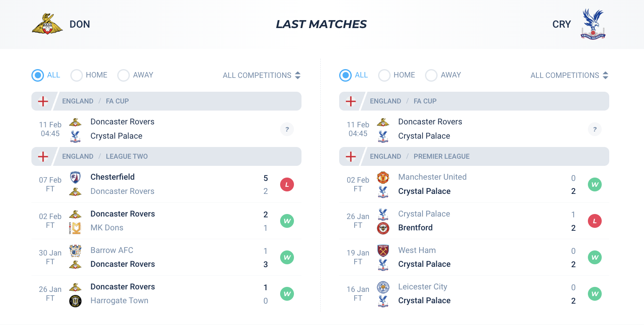Select AWAY radio for Crystal Palace matches
This screenshot has width=644, height=325.
pos(431,75)
